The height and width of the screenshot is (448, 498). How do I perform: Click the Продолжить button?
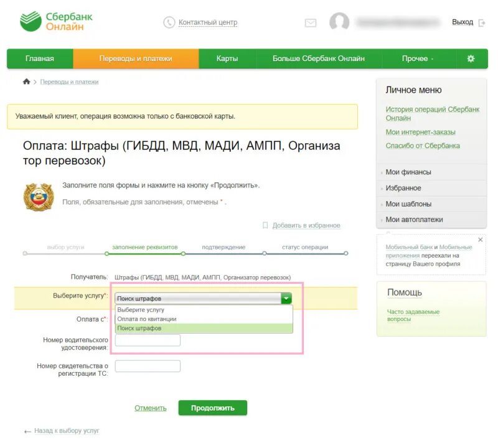(213, 408)
